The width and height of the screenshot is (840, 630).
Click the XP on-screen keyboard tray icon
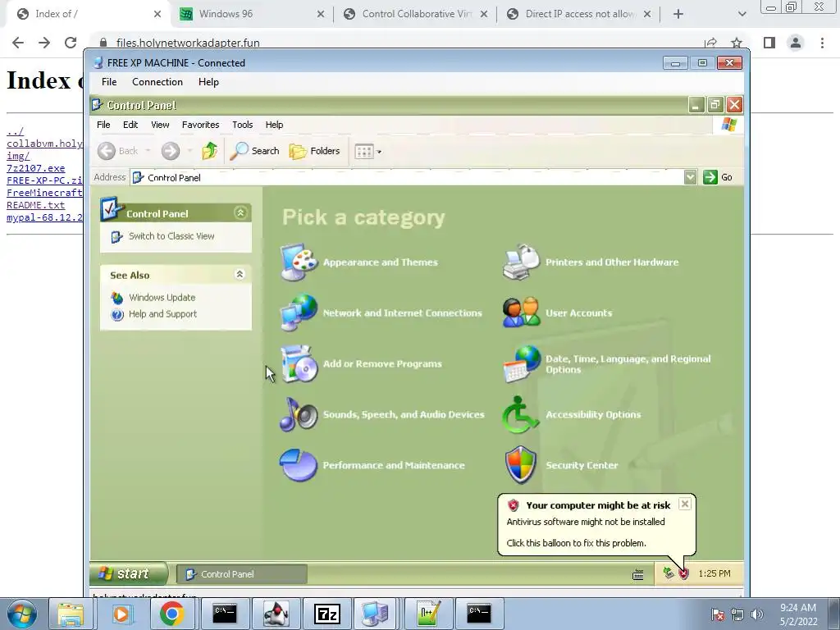coord(637,574)
